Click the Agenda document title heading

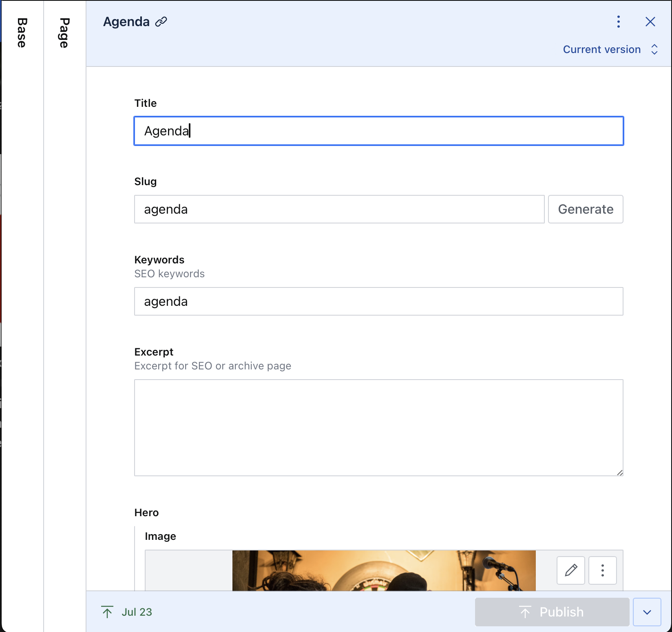point(126,22)
